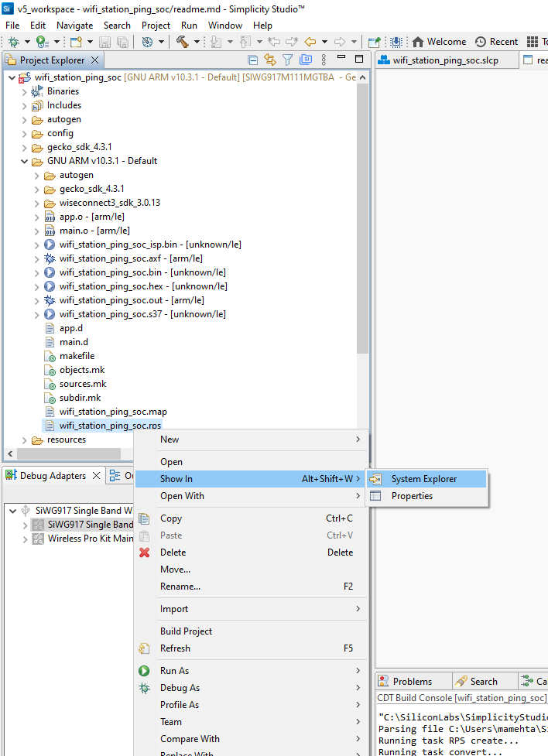Collapse the GNU ARM v10.3.1 - Default folder
The image size is (548, 756).
coord(26,161)
